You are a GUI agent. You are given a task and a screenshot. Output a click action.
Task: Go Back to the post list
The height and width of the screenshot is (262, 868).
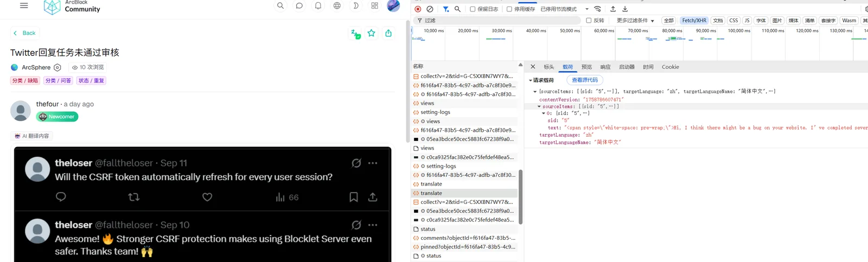pyautogui.click(x=24, y=33)
